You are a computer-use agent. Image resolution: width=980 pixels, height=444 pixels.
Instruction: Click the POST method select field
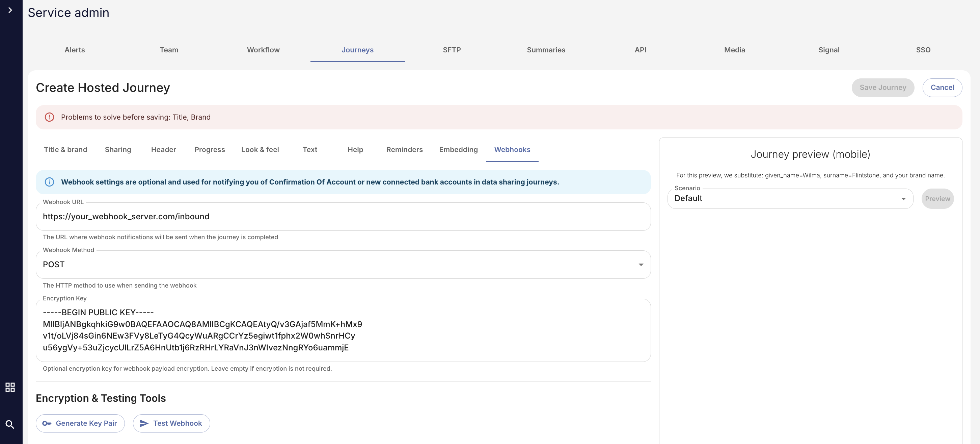click(335, 265)
